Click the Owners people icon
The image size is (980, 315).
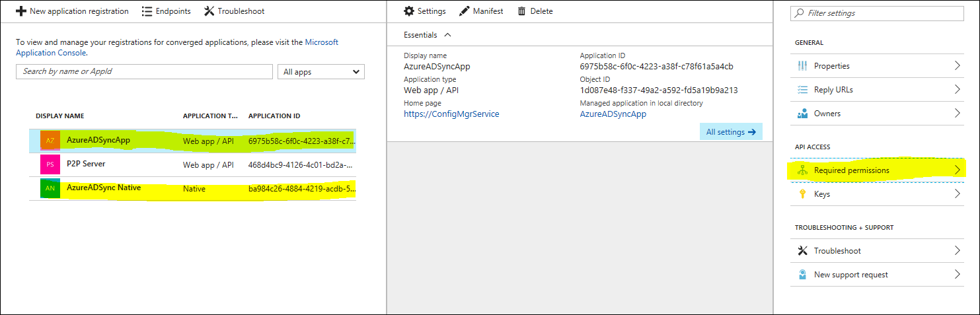[802, 114]
